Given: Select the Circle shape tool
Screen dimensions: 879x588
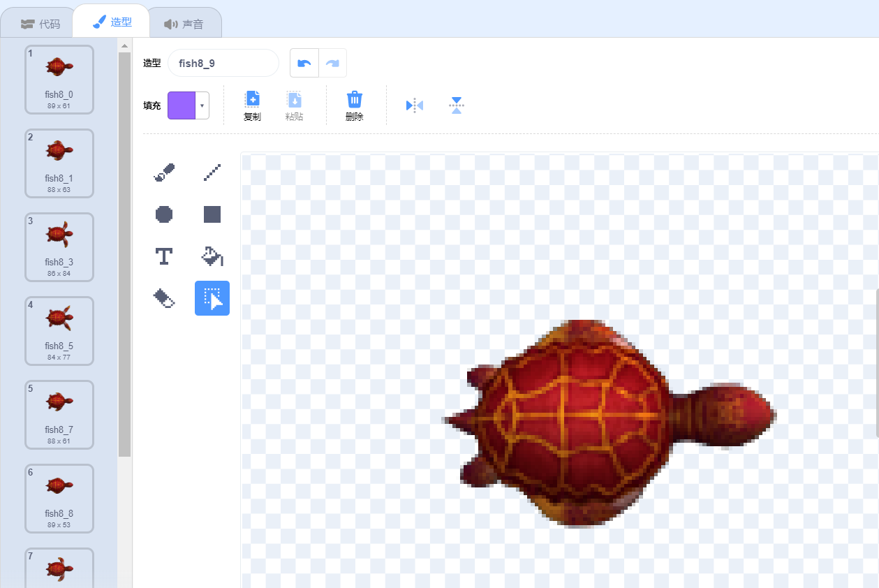Looking at the screenshot, I should [x=163, y=214].
